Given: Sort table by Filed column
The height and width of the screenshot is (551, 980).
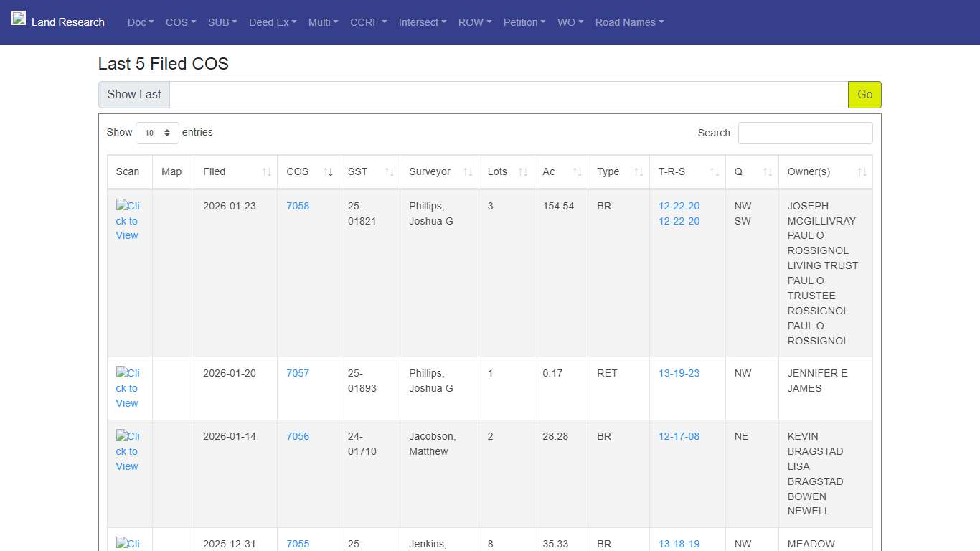Looking at the screenshot, I should (x=235, y=172).
